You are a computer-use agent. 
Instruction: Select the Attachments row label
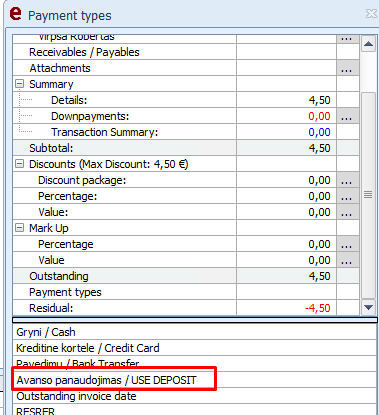point(60,68)
